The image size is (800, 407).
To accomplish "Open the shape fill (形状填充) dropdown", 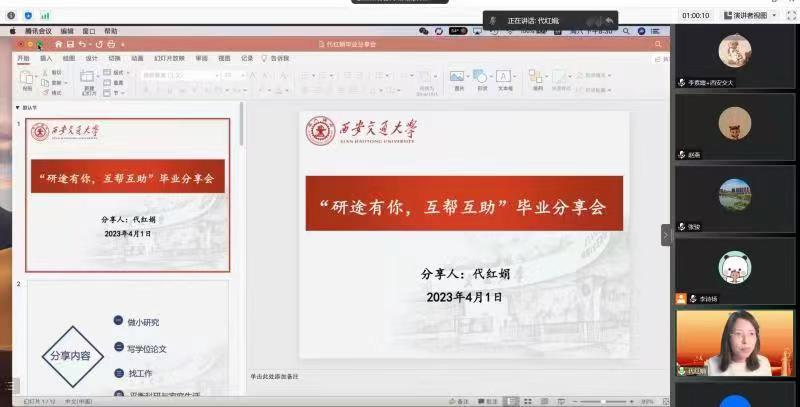I will point(594,75).
